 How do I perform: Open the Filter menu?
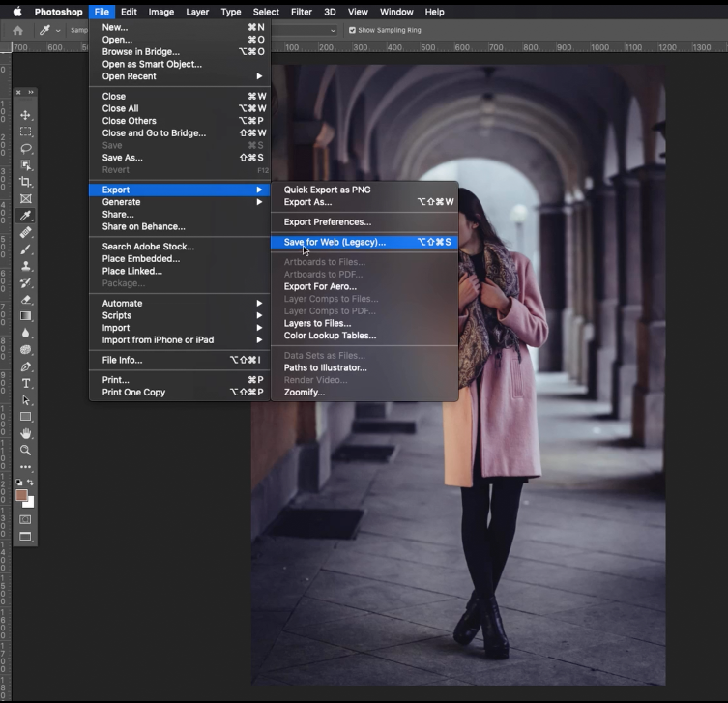coord(301,12)
